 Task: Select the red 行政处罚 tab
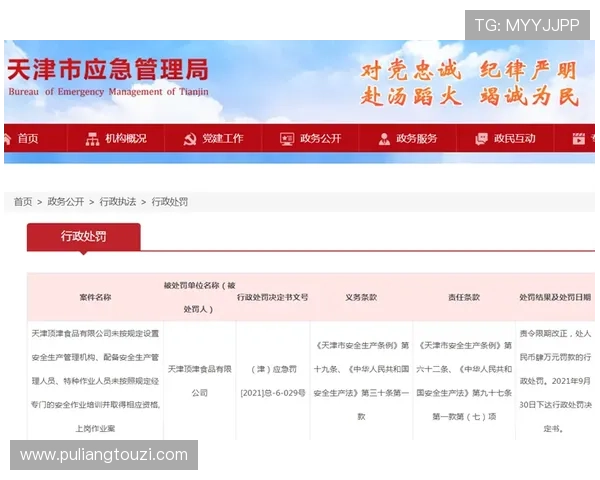(x=83, y=237)
